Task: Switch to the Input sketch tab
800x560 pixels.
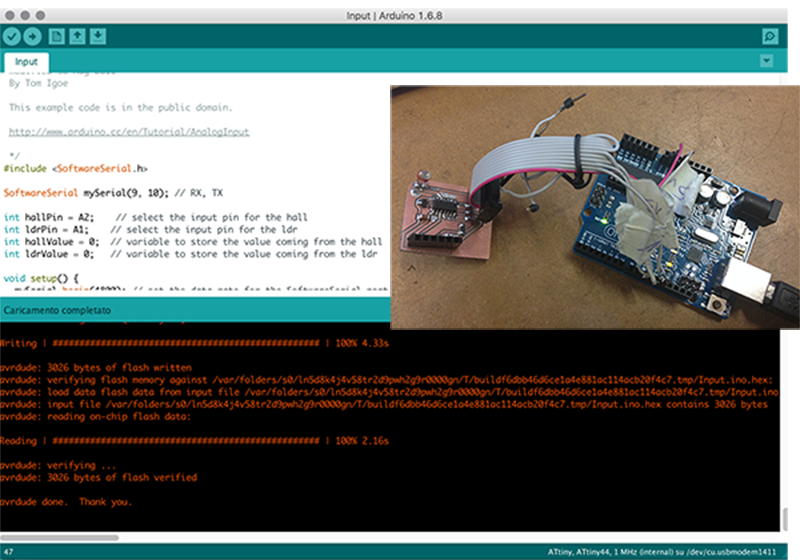Action: click(x=27, y=62)
